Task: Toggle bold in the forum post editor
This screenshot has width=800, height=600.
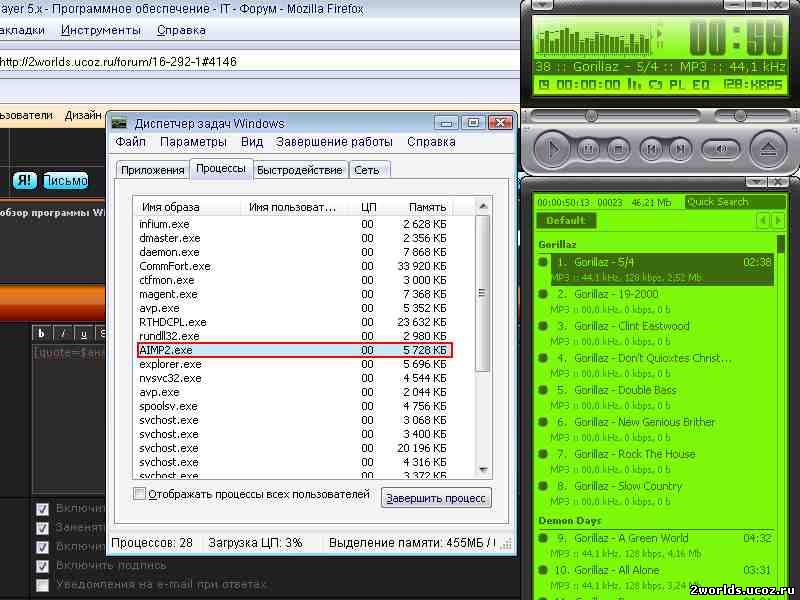Action: (x=41, y=334)
